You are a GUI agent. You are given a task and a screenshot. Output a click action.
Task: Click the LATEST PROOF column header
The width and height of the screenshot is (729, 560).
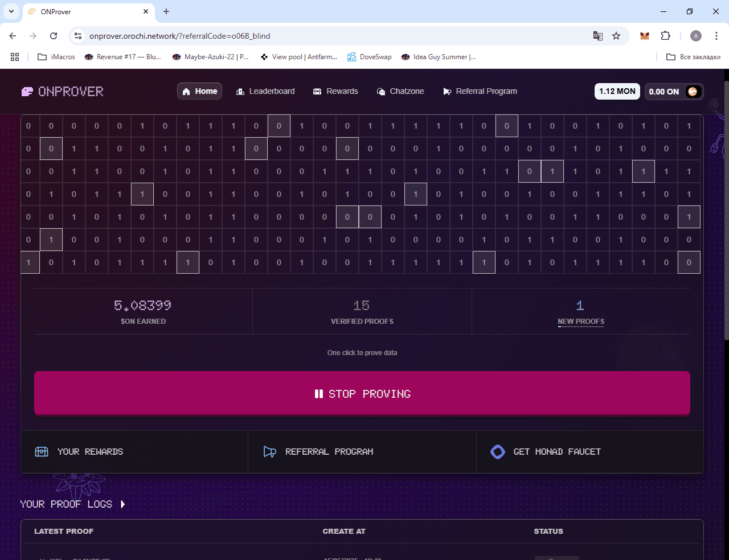click(64, 531)
